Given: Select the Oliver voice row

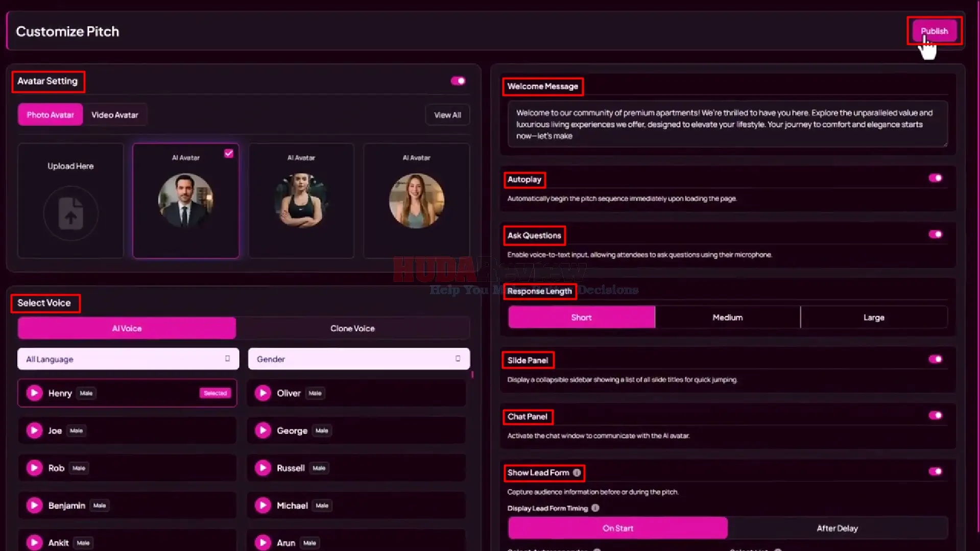Looking at the screenshot, I should tap(356, 393).
